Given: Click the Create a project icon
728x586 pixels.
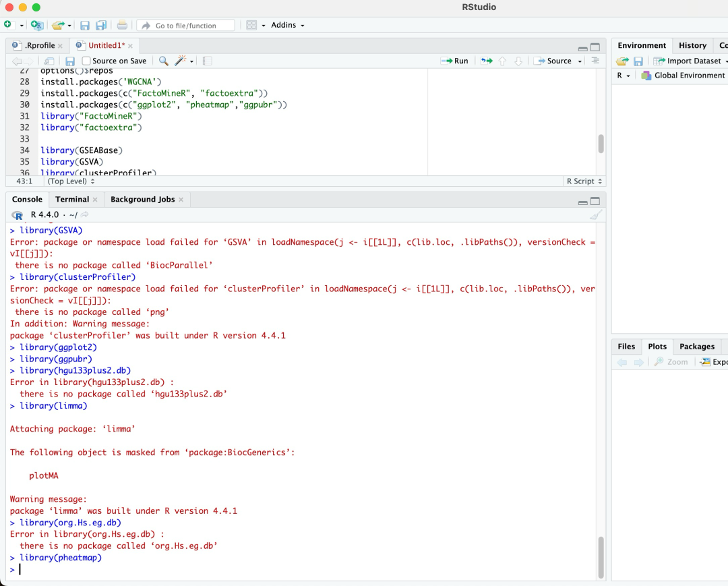Looking at the screenshot, I should pos(37,25).
